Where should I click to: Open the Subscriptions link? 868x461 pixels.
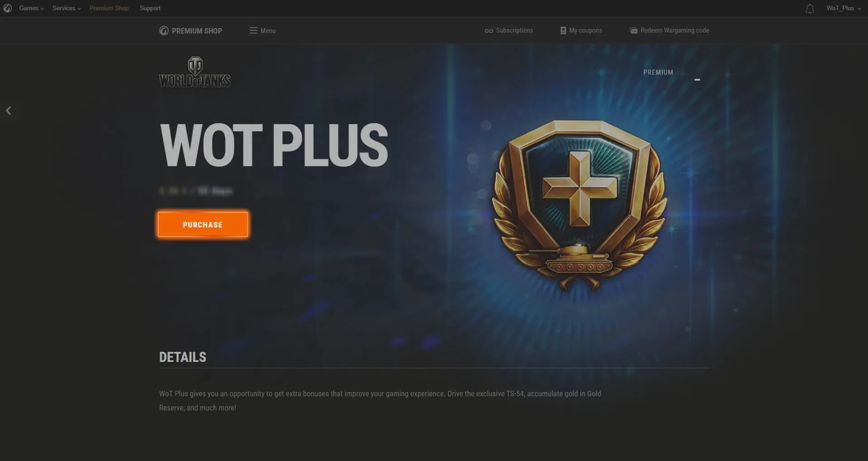[514, 30]
